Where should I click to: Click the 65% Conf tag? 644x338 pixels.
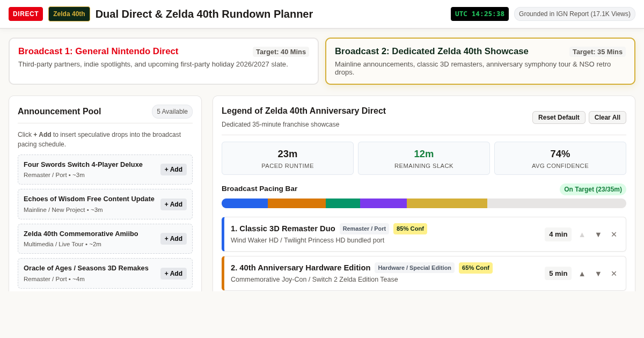click(475, 268)
